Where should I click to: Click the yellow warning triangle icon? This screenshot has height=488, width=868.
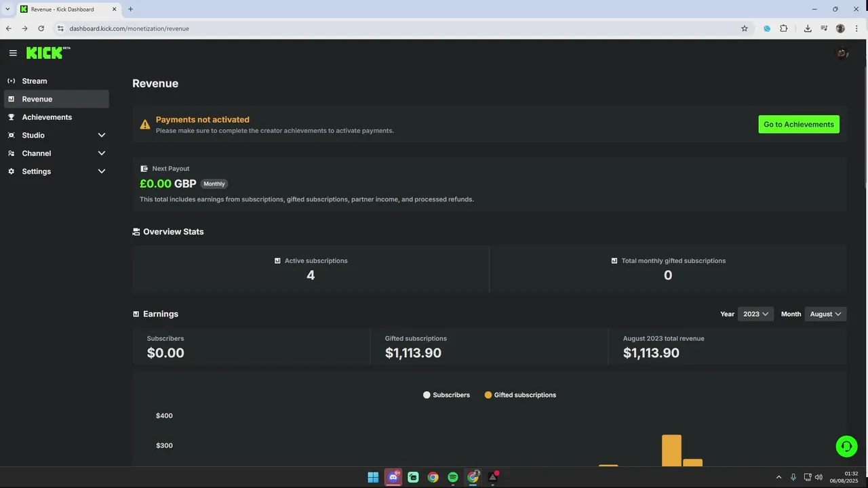(145, 125)
